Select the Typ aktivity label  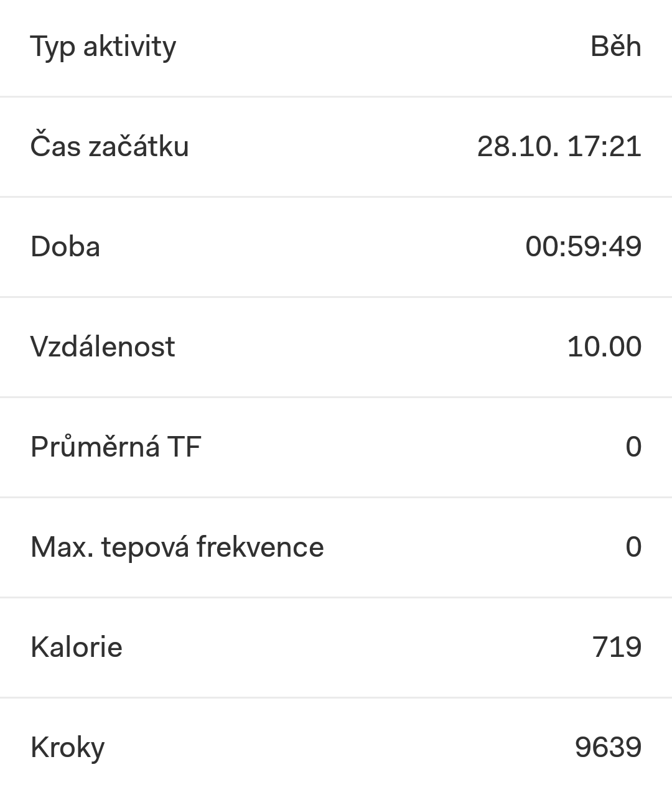click(103, 47)
